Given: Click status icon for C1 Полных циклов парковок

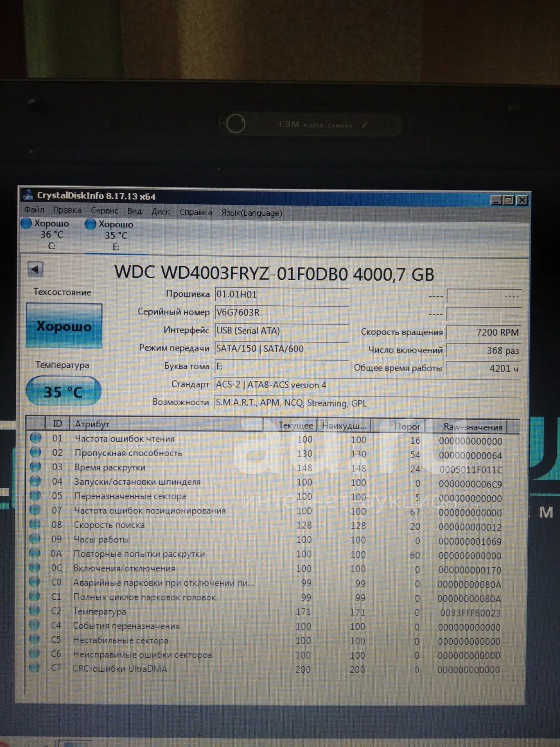Looking at the screenshot, I should [x=35, y=596].
